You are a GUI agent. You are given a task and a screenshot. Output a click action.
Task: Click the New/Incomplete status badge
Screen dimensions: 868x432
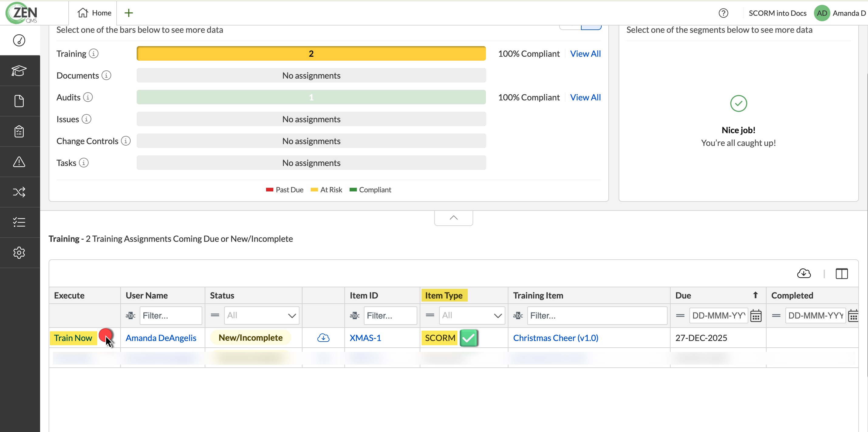(250, 338)
